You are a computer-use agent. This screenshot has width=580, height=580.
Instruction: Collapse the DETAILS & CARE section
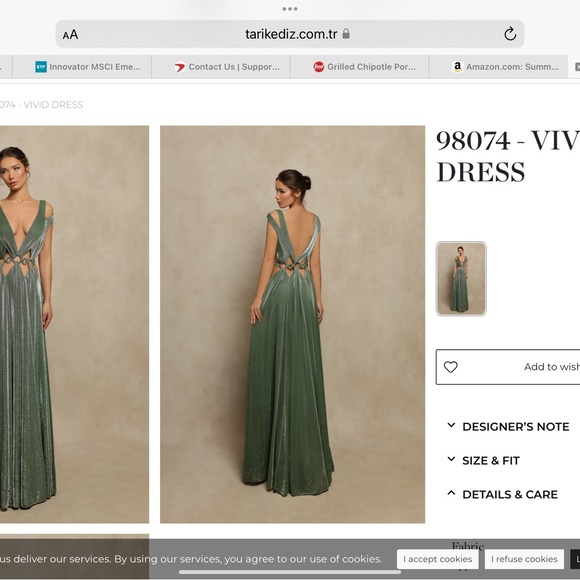[x=502, y=494]
